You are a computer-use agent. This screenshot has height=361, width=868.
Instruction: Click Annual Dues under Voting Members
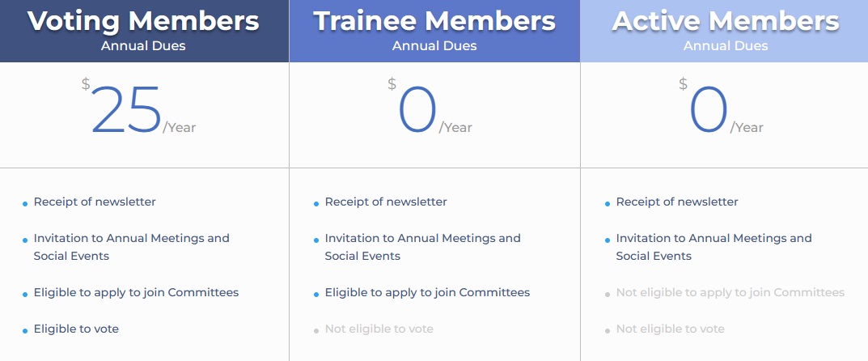point(143,46)
